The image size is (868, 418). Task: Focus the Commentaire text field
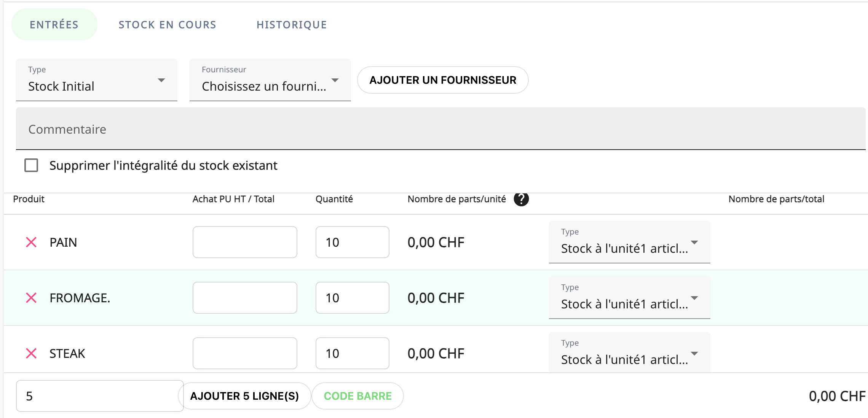440,129
